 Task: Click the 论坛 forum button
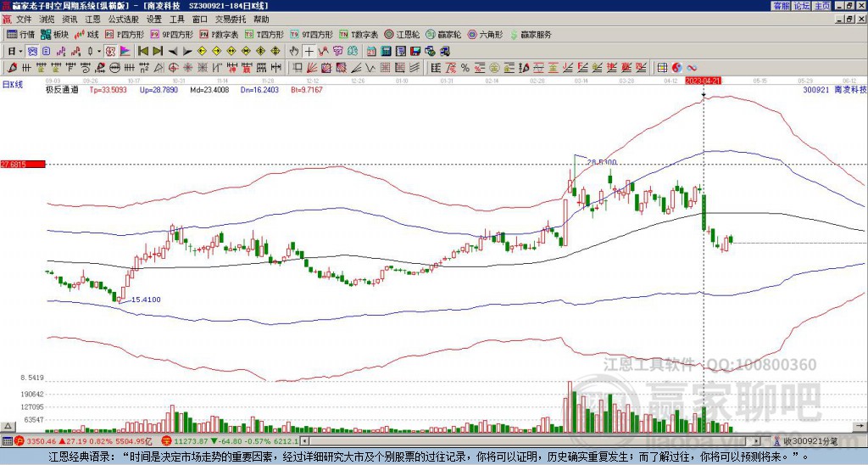pyautogui.click(x=801, y=6)
